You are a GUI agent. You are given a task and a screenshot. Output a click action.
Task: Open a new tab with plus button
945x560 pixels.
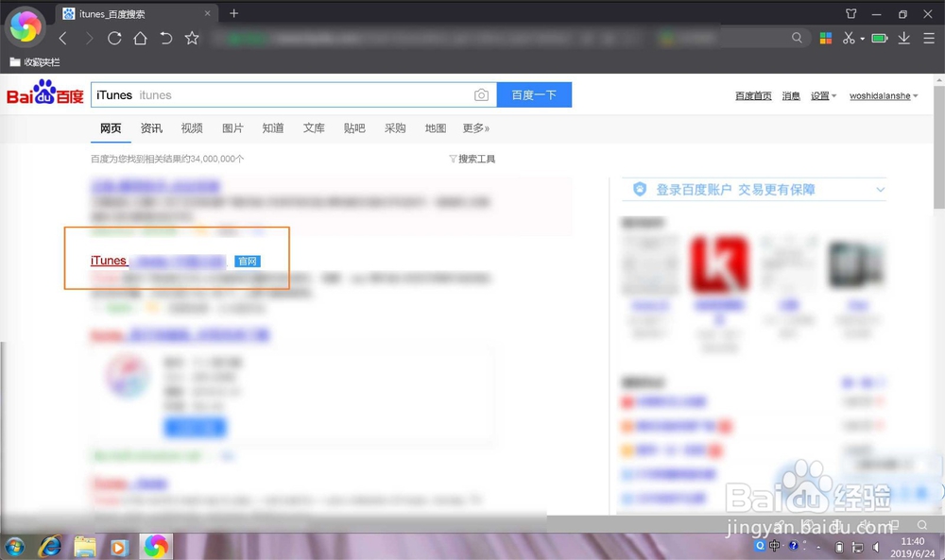pyautogui.click(x=233, y=13)
